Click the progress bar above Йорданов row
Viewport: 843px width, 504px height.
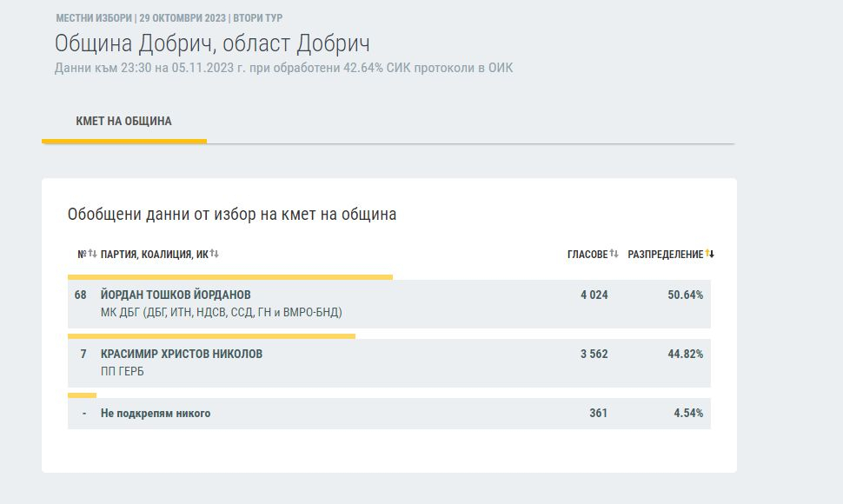pyautogui.click(x=230, y=277)
